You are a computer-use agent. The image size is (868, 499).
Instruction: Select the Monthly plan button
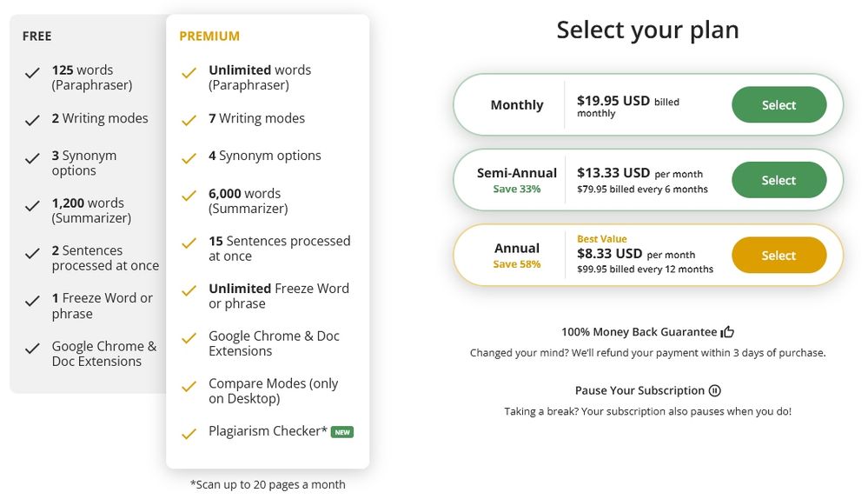coord(779,104)
